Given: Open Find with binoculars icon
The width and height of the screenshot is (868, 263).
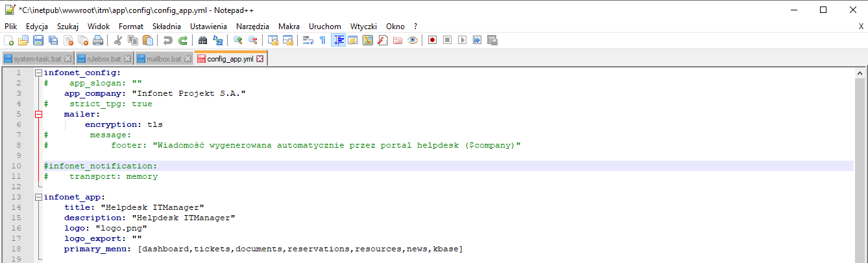Looking at the screenshot, I should point(203,40).
